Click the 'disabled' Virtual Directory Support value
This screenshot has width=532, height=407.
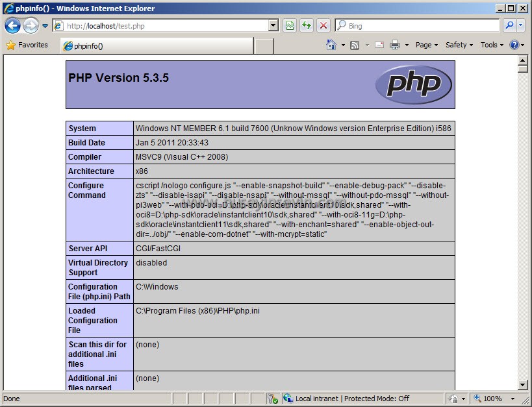click(x=151, y=263)
